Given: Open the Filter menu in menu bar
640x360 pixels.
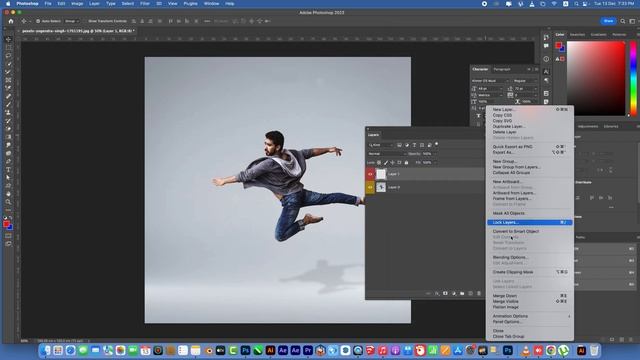Looking at the screenshot, I should tap(145, 4).
